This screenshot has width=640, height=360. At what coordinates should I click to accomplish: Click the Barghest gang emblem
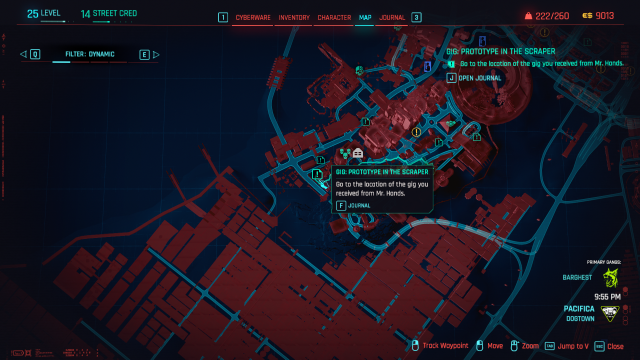pyautogui.click(x=611, y=278)
